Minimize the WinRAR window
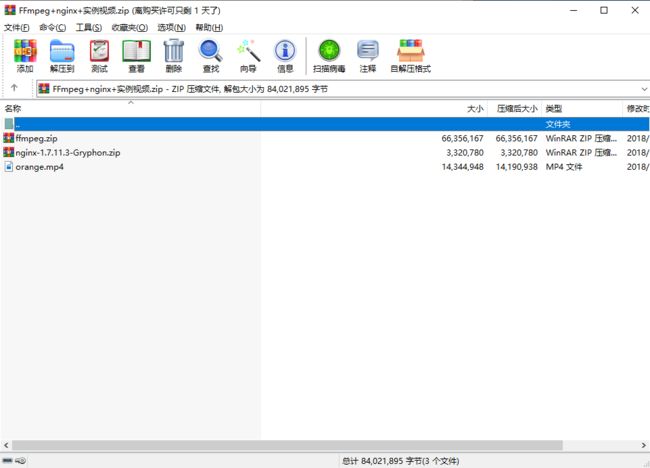 (574, 10)
